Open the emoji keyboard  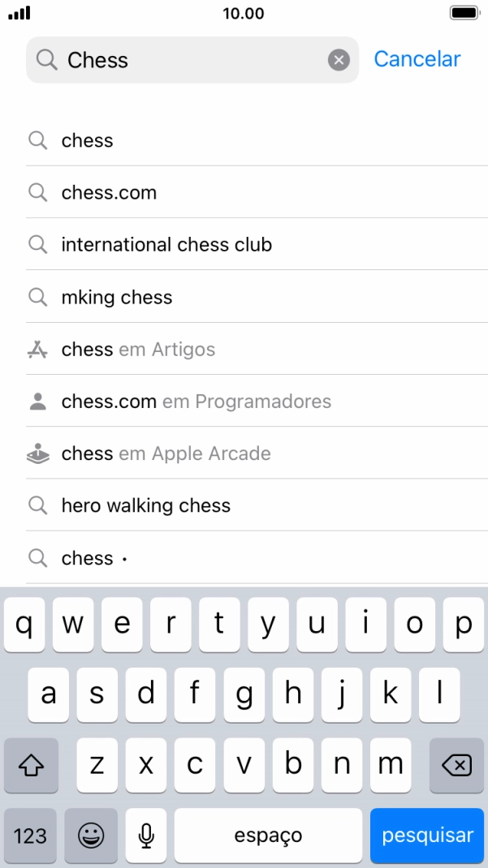point(91,836)
